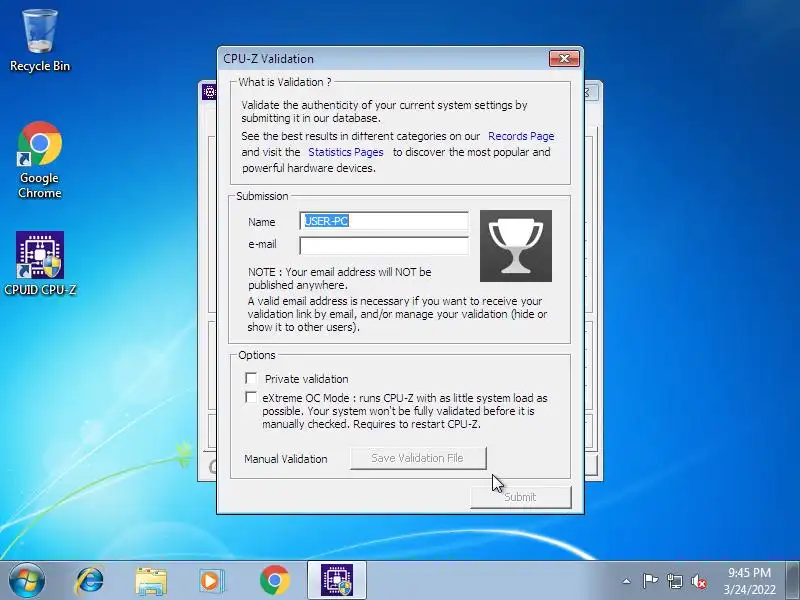The height and width of the screenshot is (600, 800).
Task: Click the 'NOTE : Your email address' text
Action: click(x=340, y=278)
